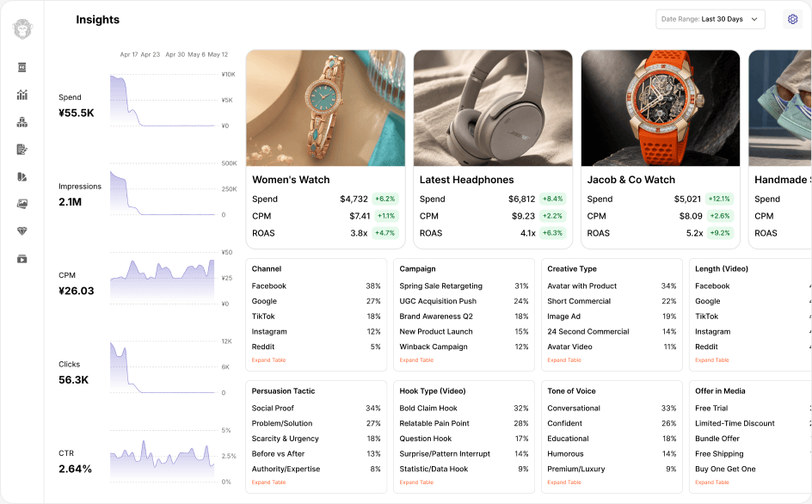Open the diamond sidebar icon
This screenshot has width=812, height=504.
click(x=22, y=231)
